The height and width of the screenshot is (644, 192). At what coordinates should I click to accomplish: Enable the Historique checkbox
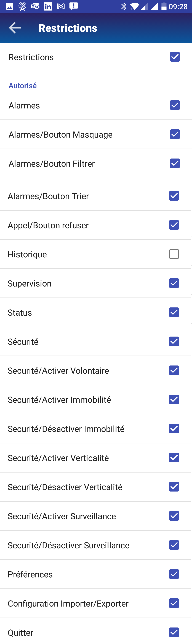click(174, 254)
